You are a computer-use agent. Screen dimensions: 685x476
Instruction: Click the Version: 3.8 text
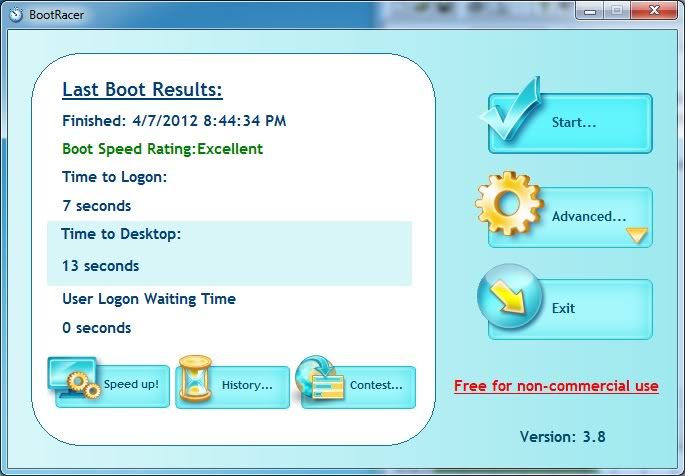pos(563,437)
